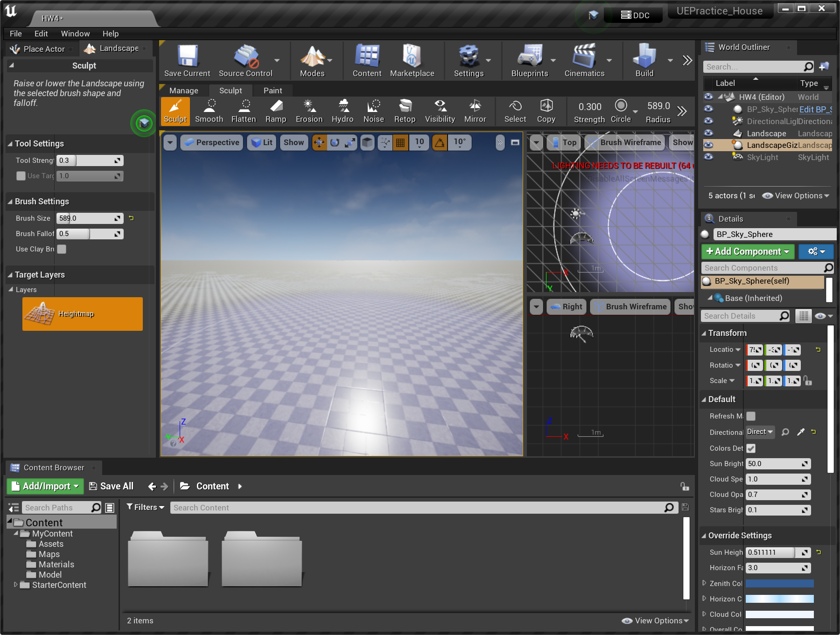The image size is (840, 635).
Task: Toggle visibility of BP_Sky_Sphere actor
Action: [x=708, y=109]
